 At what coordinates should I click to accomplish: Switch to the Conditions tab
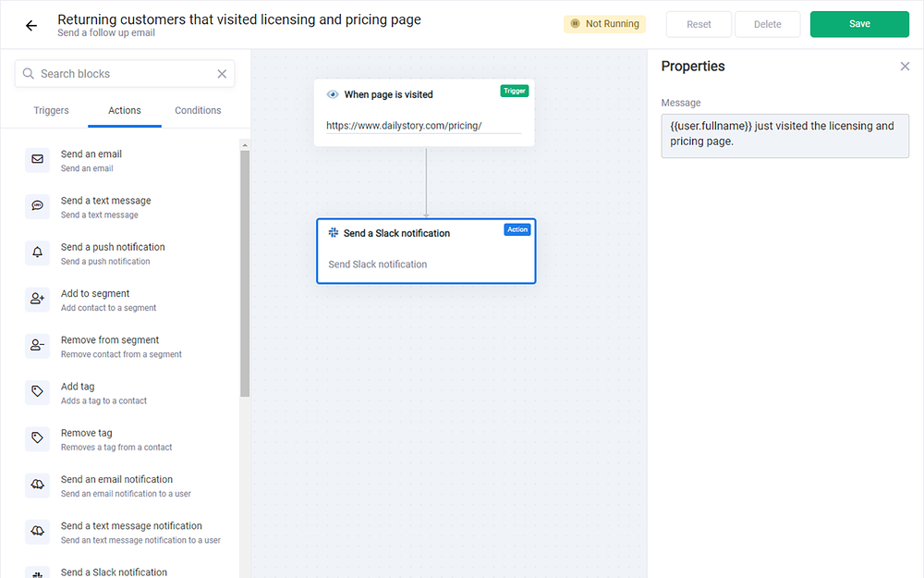pyautogui.click(x=198, y=110)
